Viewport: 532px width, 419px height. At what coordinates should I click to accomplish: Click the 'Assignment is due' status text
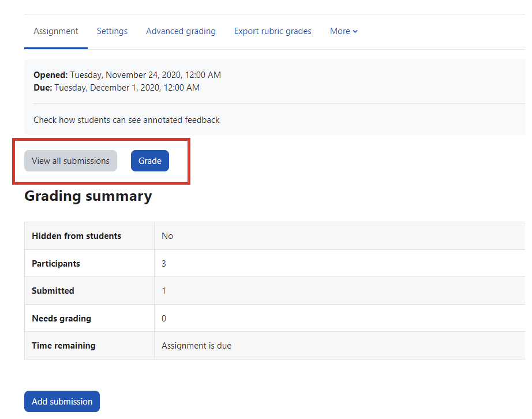[x=196, y=346]
